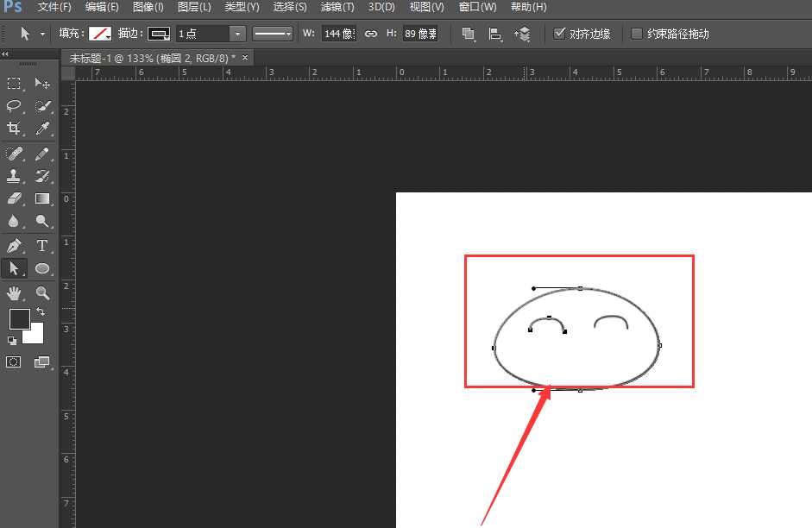
Task: Close the 未标题-1 document tab
Action: (x=245, y=57)
